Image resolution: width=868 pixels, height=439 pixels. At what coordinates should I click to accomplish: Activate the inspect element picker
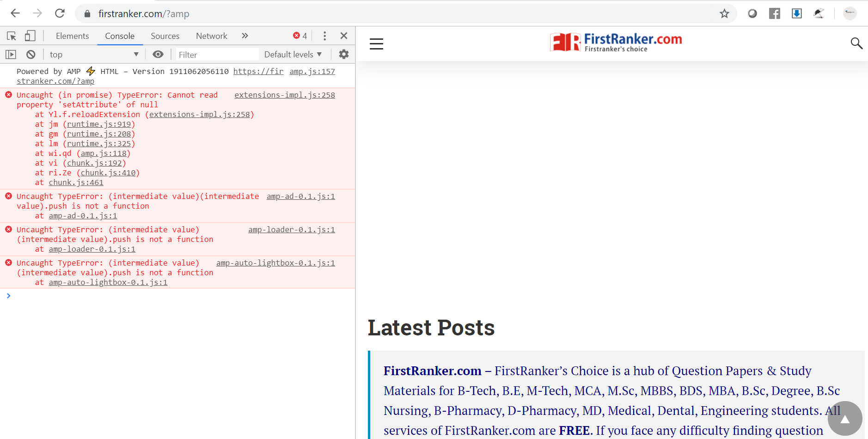click(12, 36)
